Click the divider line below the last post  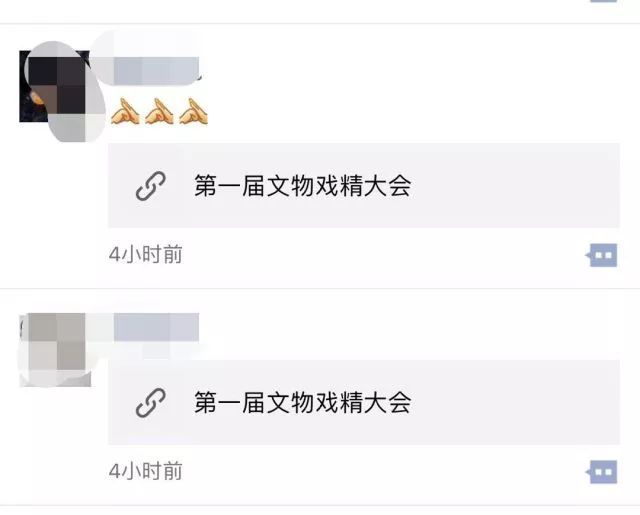[320, 506]
